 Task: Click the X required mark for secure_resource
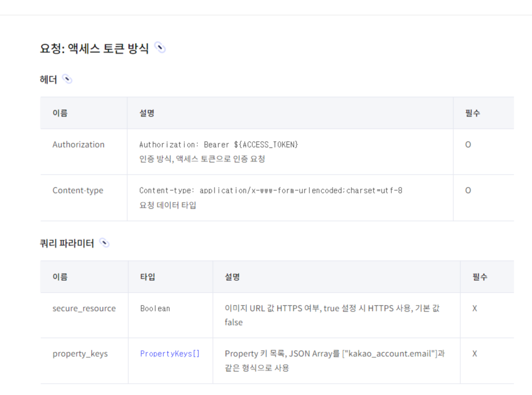pos(475,308)
